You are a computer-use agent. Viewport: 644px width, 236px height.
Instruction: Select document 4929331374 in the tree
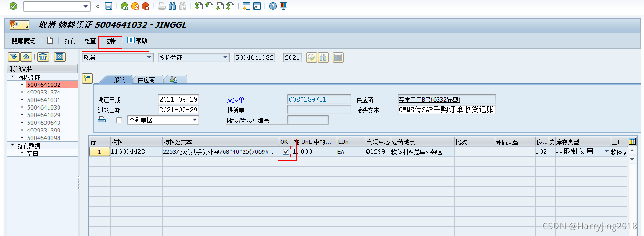pos(43,92)
